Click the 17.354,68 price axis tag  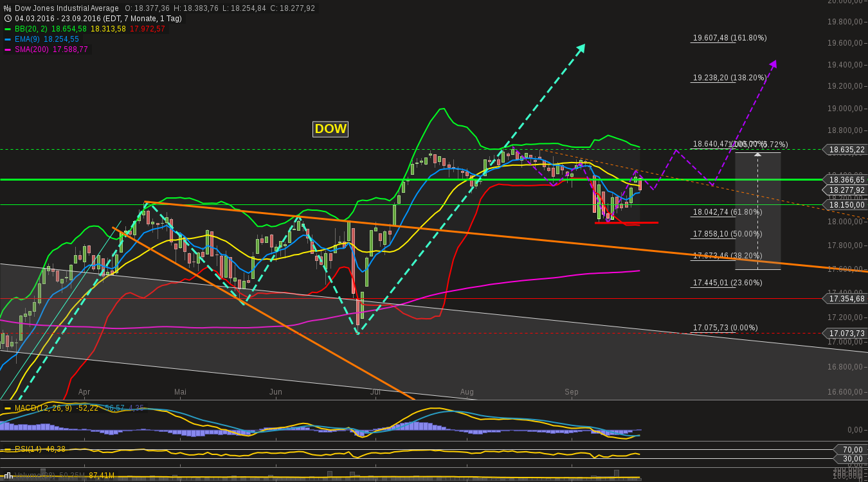845,299
